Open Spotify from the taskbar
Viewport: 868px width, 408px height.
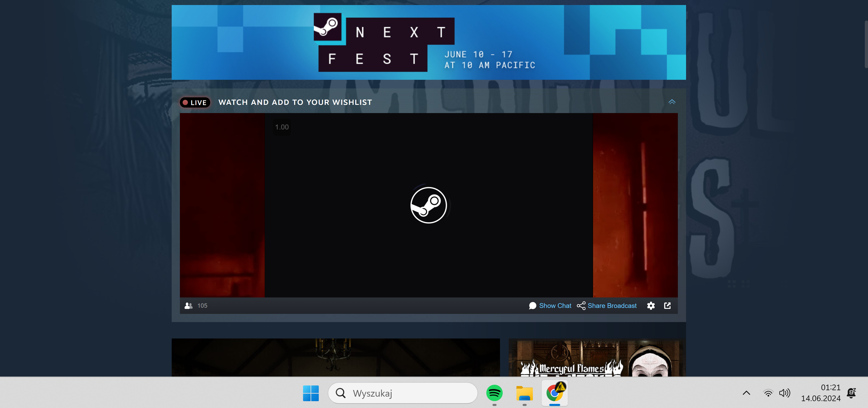tap(494, 393)
